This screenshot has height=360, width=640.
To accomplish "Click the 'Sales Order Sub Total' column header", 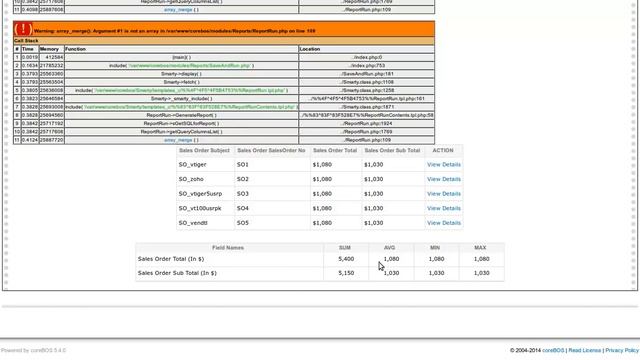I will (392, 151).
